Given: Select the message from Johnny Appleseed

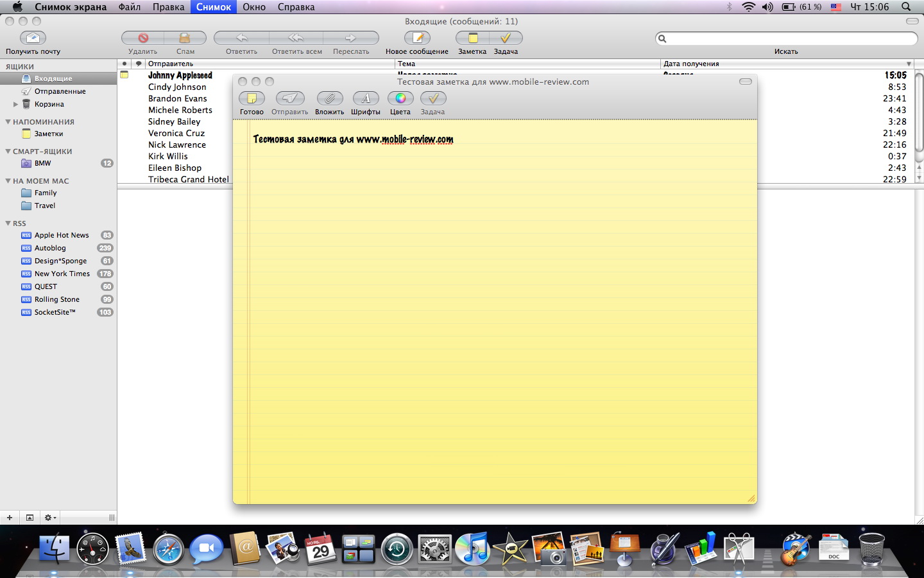Looking at the screenshot, I should 180,75.
